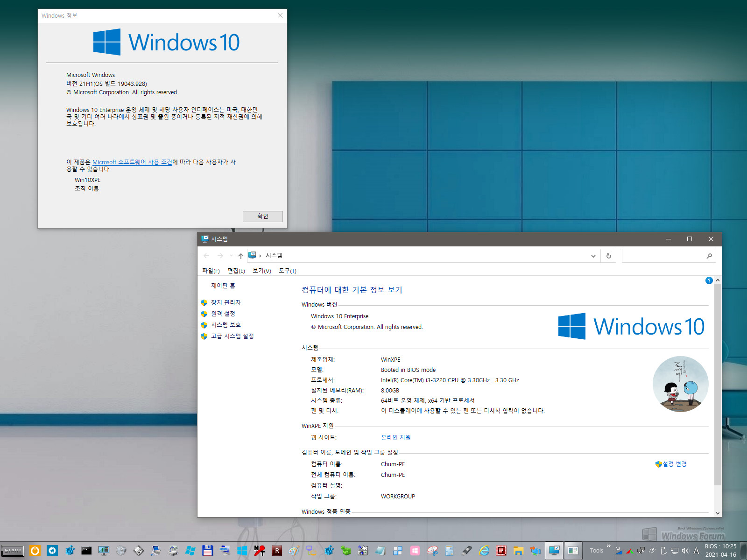Open Calculator from the taskbar
This screenshot has height=560, width=747.
tap(449, 551)
